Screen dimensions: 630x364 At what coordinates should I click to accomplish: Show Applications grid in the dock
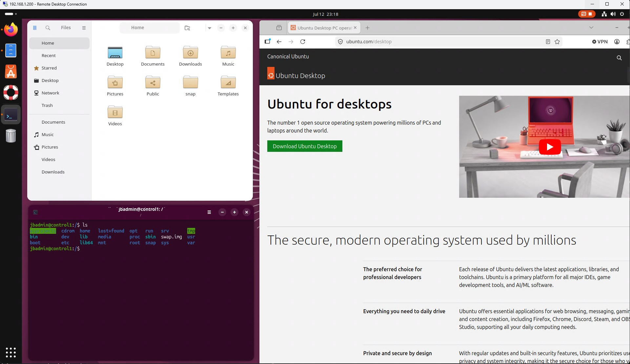(11, 352)
